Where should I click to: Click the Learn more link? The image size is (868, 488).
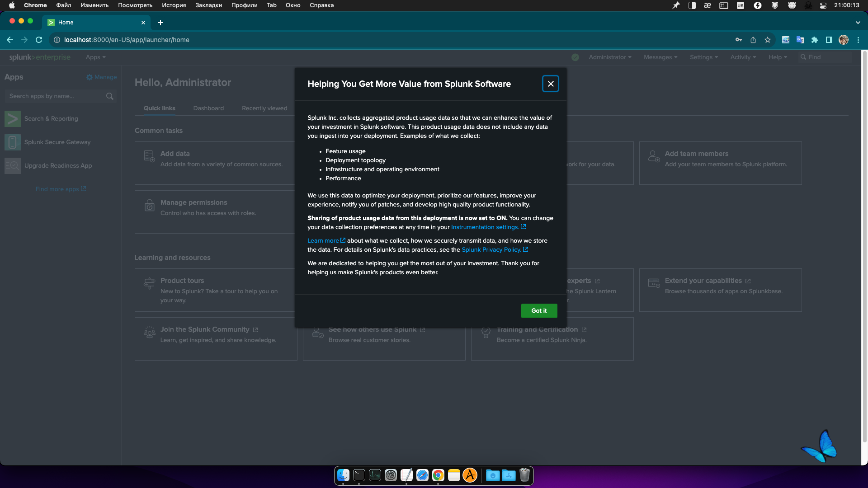(323, 241)
